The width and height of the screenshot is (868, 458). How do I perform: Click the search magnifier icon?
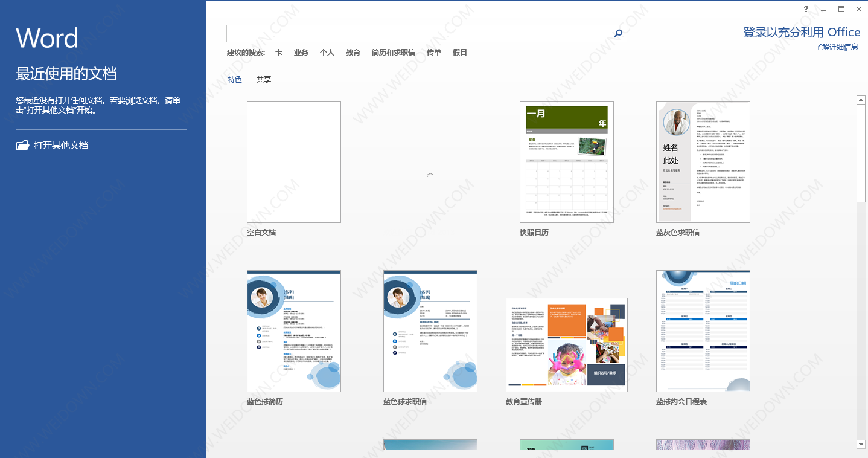[617, 34]
